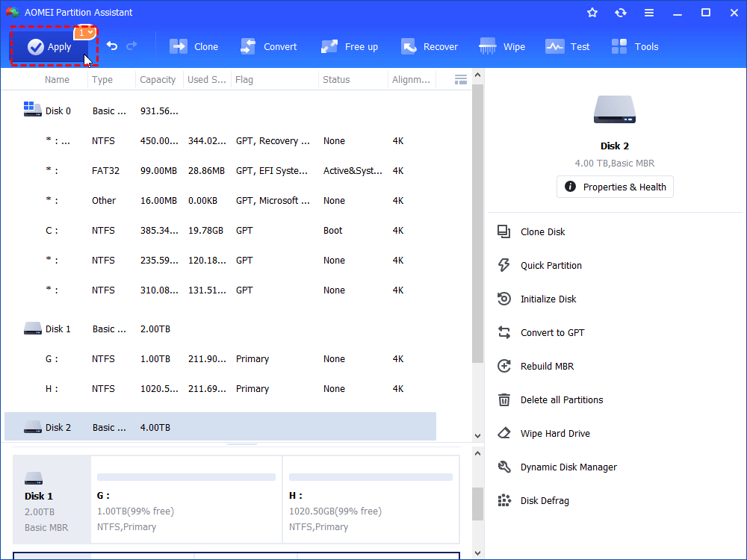The width and height of the screenshot is (747, 560).
Task: Open the Tools menu
Action: click(635, 46)
